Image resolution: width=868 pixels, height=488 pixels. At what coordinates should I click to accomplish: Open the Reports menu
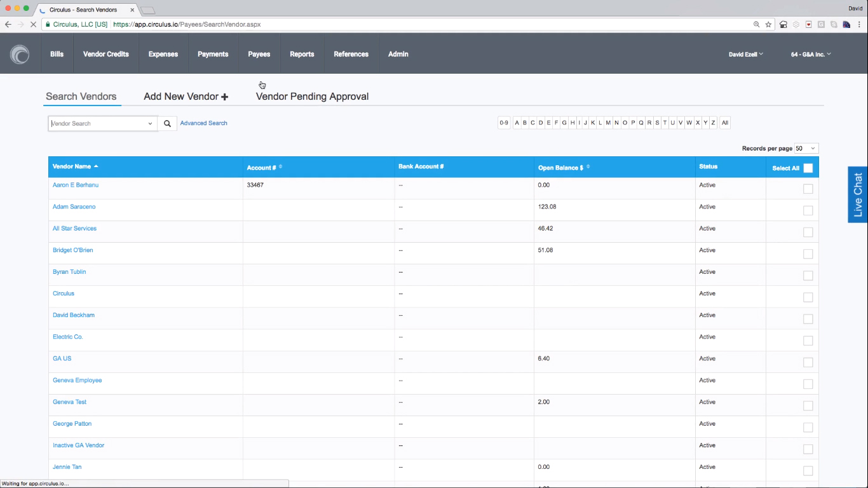302,54
